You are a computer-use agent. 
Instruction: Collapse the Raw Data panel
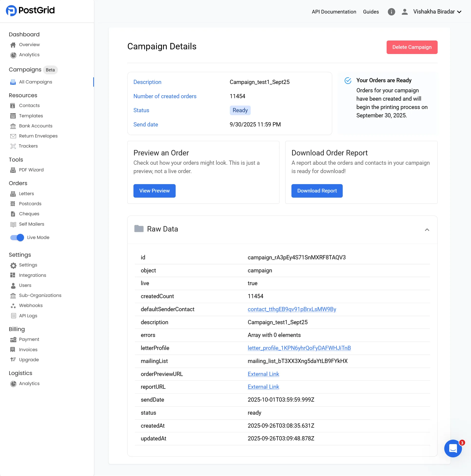(x=427, y=230)
